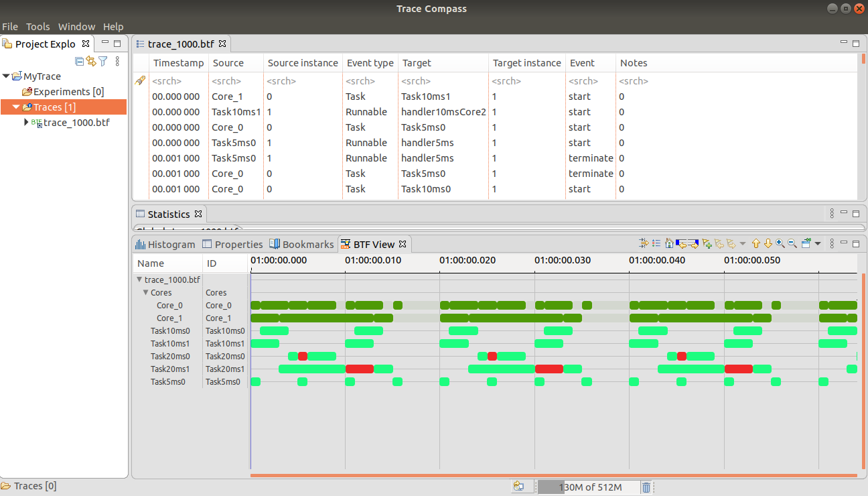The image size is (868, 496).
Task: Click the BTF View horizontal scrollbar
Action: point(553,475)
